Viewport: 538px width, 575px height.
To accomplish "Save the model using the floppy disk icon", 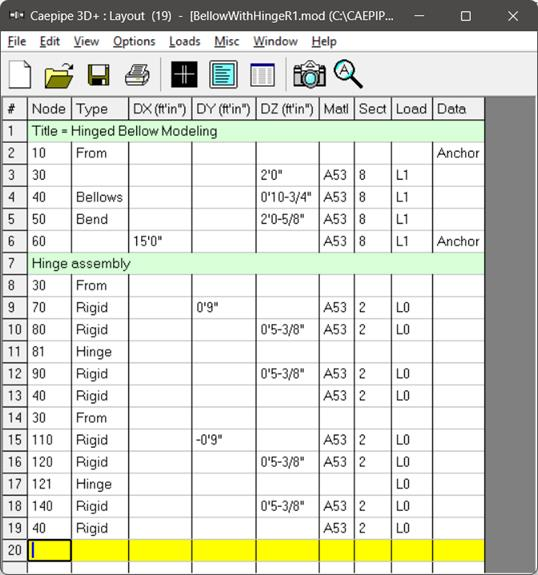I will (x=99, y=75).
